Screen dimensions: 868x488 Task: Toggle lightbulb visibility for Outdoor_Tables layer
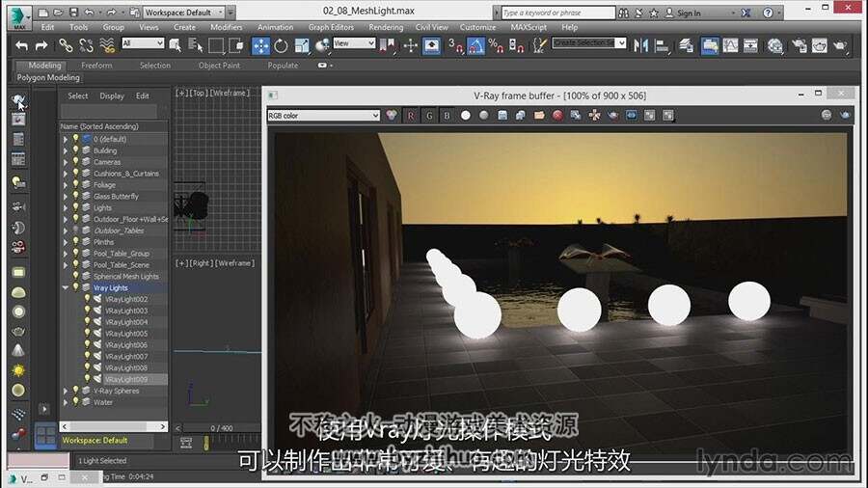(x=76, y=230)
